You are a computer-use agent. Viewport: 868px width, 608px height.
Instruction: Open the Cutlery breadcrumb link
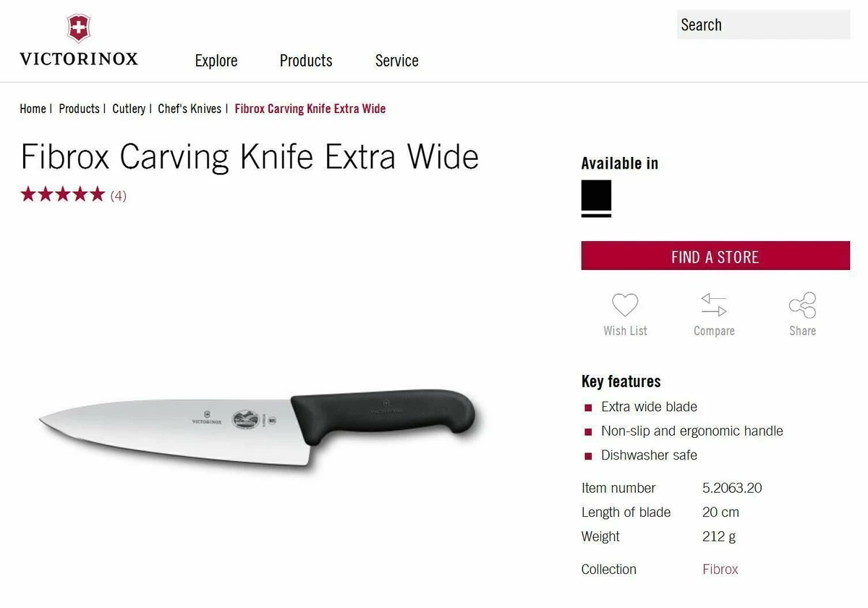(x=129, y=109)
